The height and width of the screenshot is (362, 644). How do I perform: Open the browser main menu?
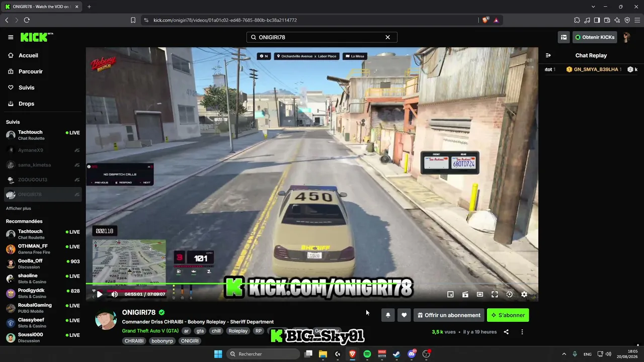[x=637, y=20]
